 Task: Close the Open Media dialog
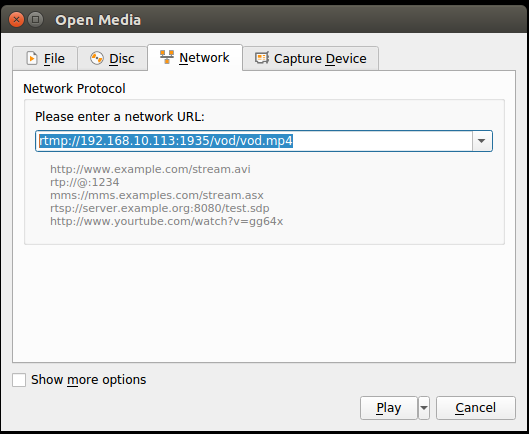point(16,20)
